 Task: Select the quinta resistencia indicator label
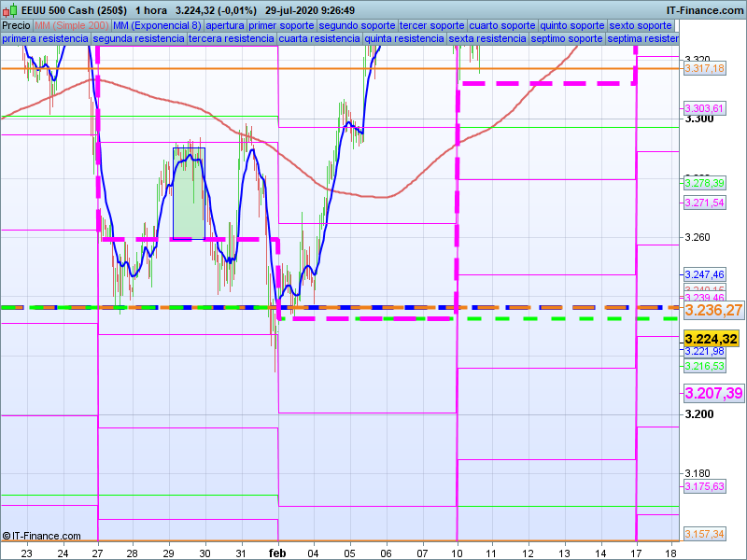click(x=403, y=39)
